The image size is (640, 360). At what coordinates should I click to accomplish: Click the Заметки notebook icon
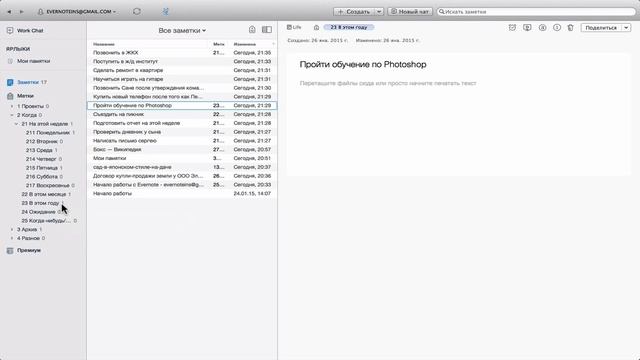[10, 82]
